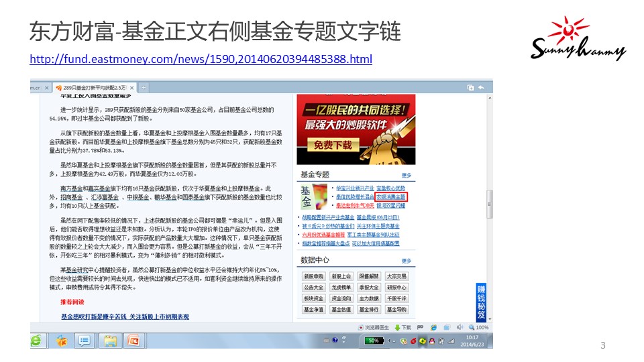Open the 泰信优势增长混合 link

[x=355, y=197]
